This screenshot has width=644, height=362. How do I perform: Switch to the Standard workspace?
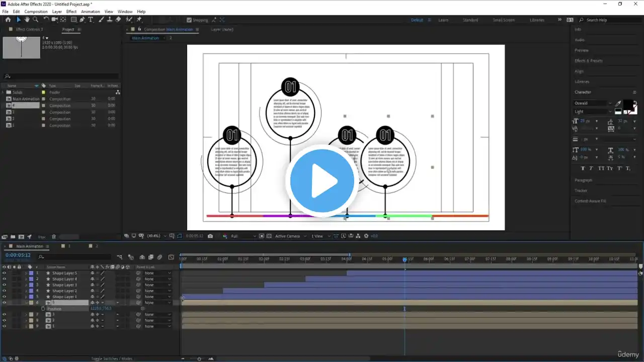(x=470, y=20)
